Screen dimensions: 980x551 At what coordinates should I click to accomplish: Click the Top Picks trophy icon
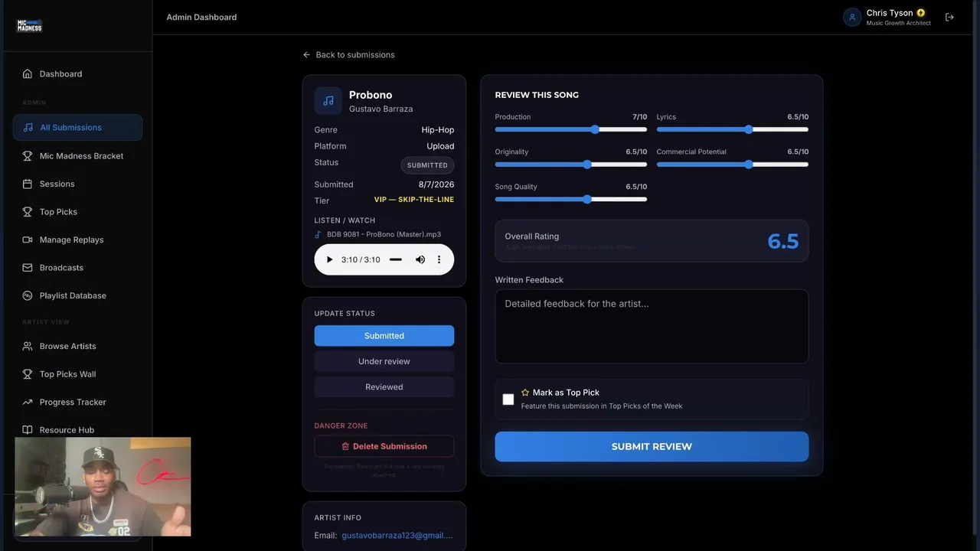click(x=28, y=212)
